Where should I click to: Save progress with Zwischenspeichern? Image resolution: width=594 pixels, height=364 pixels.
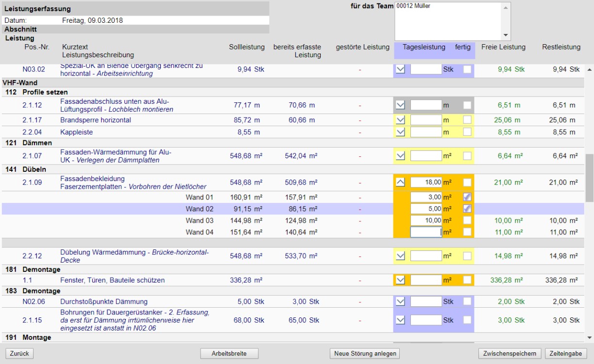point(510,353)
